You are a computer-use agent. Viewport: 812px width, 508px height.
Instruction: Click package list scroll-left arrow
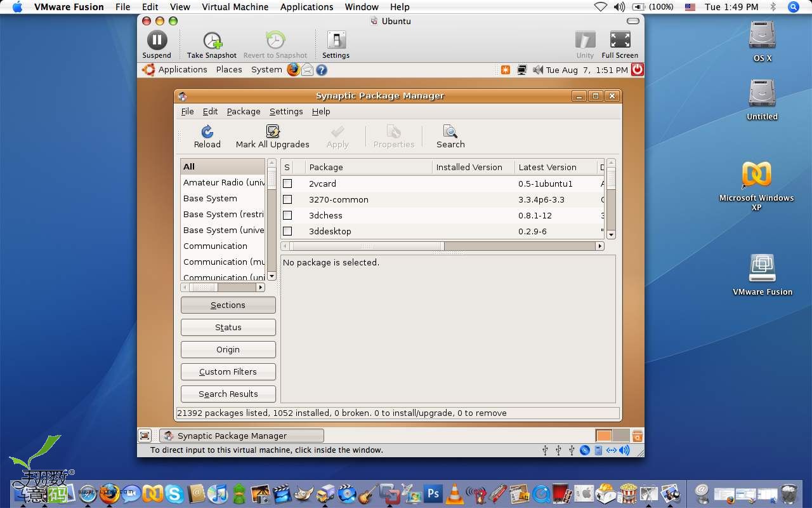click(x=285, y=246)
